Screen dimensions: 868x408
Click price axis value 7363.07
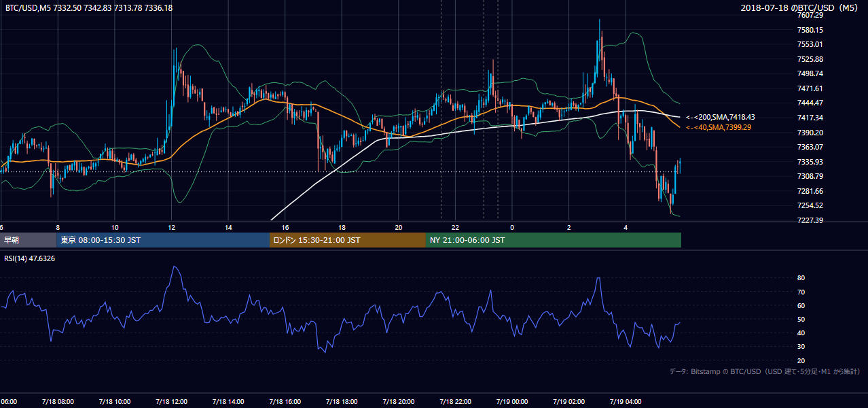click(810, 147)
